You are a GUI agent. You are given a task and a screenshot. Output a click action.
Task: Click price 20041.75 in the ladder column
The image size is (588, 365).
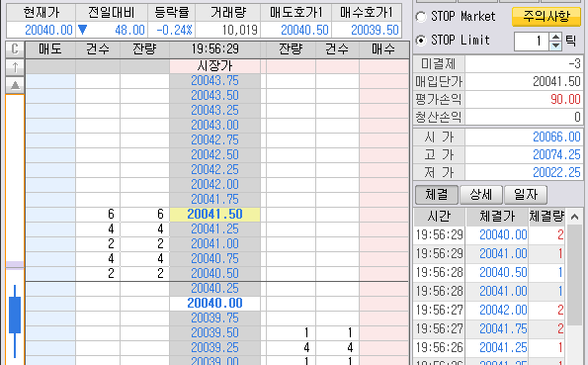[214, 200]
